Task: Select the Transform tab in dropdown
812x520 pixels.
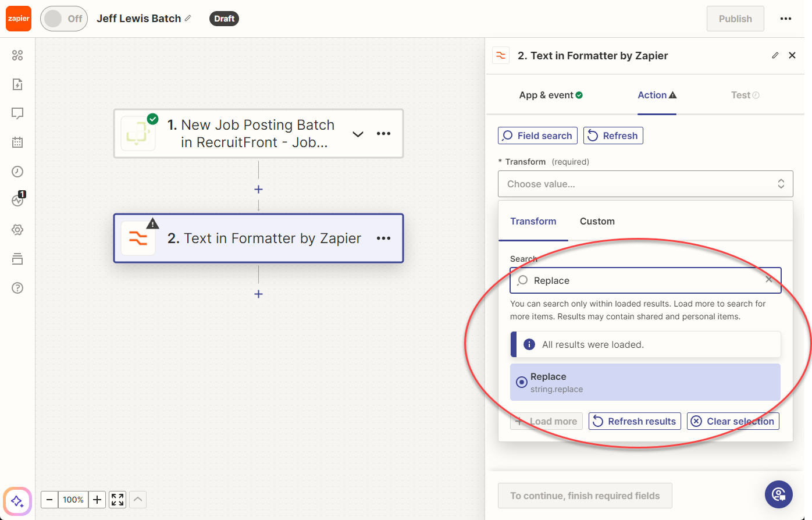Action: (533, 221)
